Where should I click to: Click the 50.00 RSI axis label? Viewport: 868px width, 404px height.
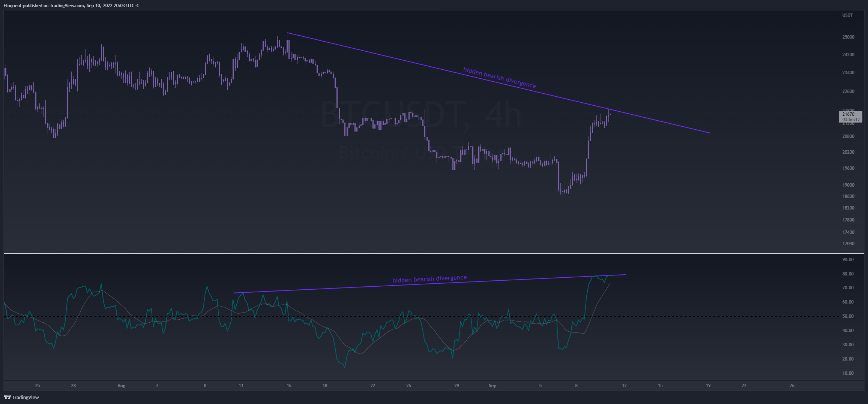[848, 316]
